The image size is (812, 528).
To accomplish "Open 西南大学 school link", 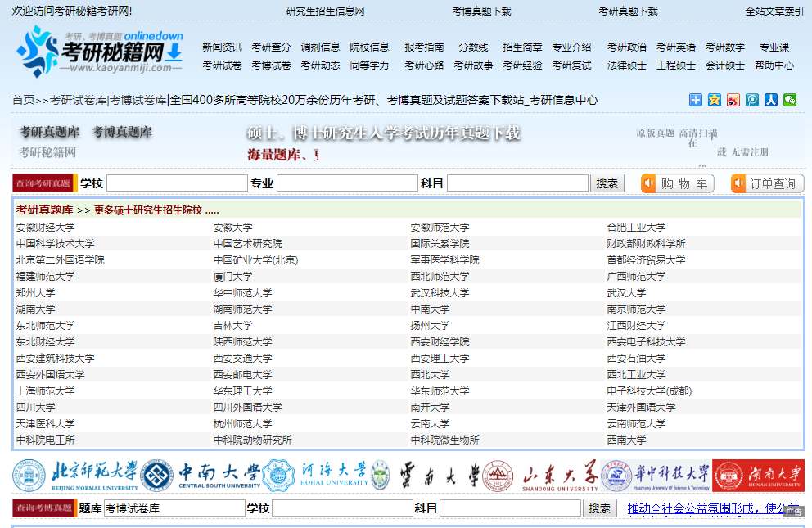I will click(x=627, y=440).
